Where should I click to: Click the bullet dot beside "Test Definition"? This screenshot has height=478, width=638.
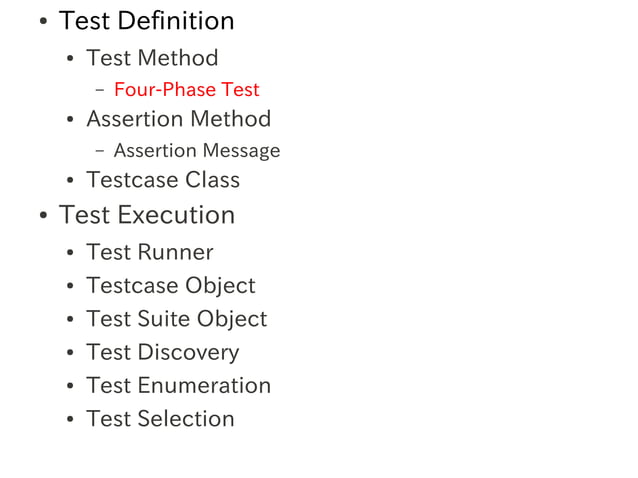(42, 23)
